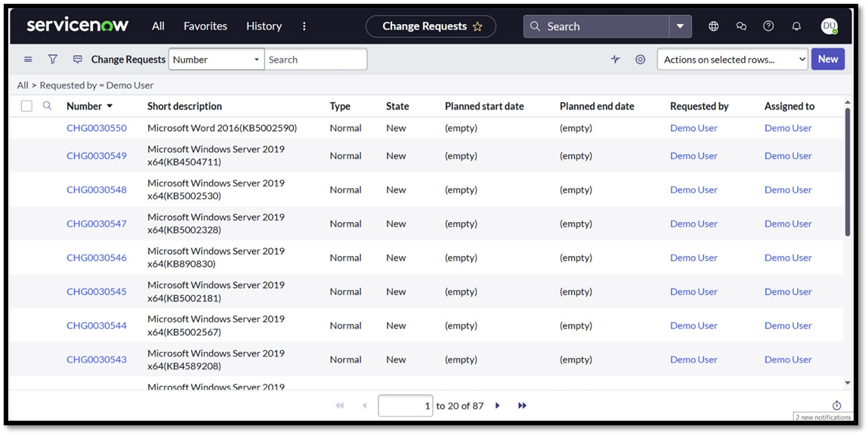The image size is (868, 435).
Task: Open the activity stream speech icon
Action: (78, 59)
